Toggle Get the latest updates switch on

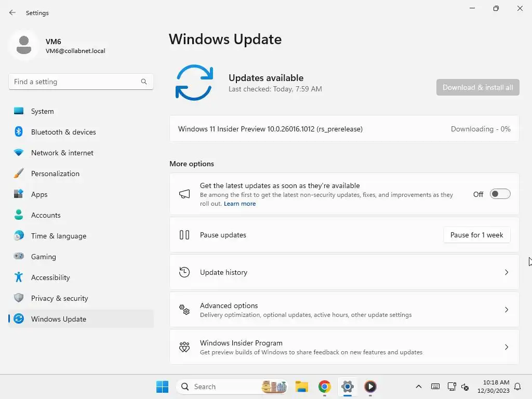(500, 194)
